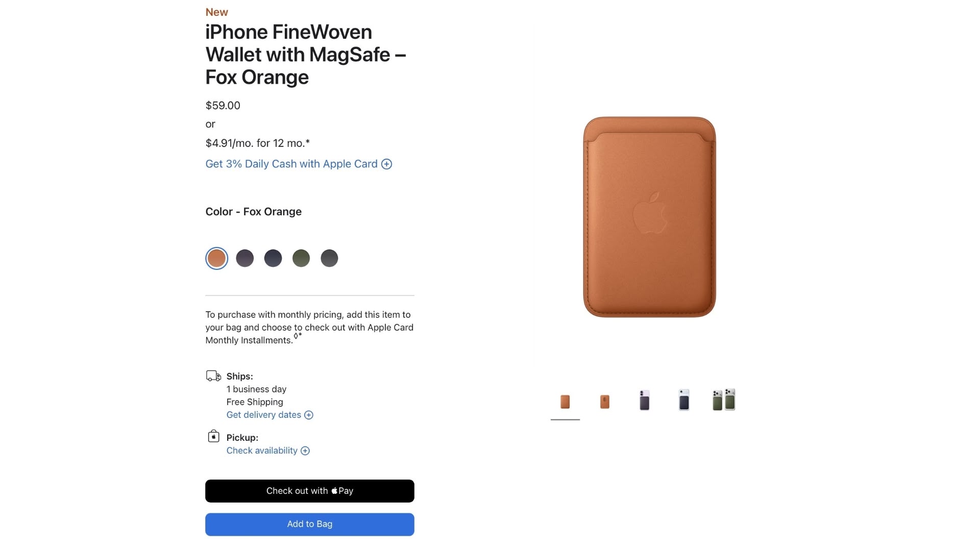Open the purple wallet on iPhone thumbnail
The width and height of the screenshot is (980, 551).
pyautogui.click(x=645, y=400)
